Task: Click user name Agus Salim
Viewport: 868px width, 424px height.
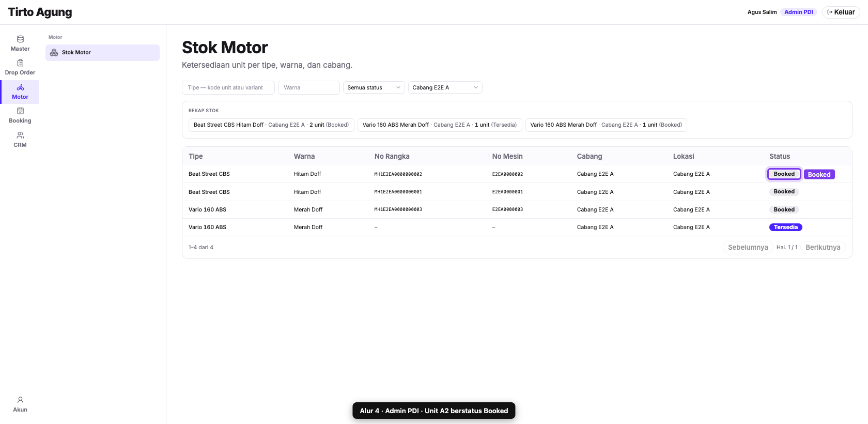Action: click(x=762, y=12)
